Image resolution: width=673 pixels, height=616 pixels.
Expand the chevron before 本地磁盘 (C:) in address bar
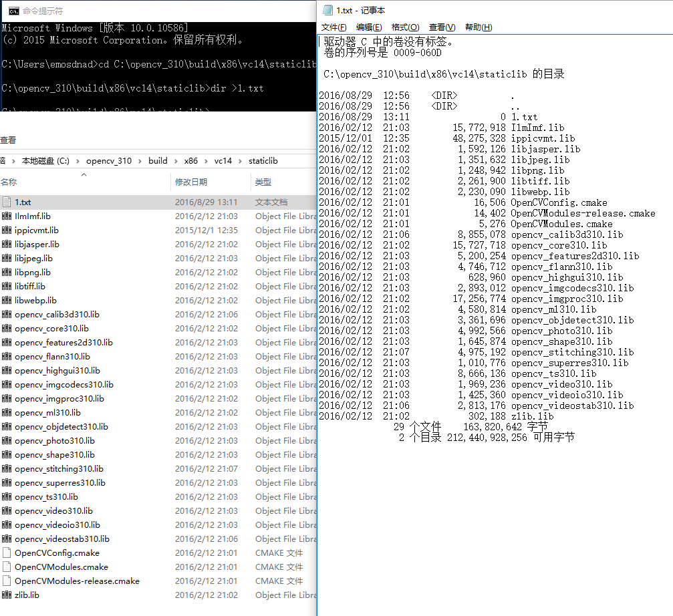[x=13, y=161]
